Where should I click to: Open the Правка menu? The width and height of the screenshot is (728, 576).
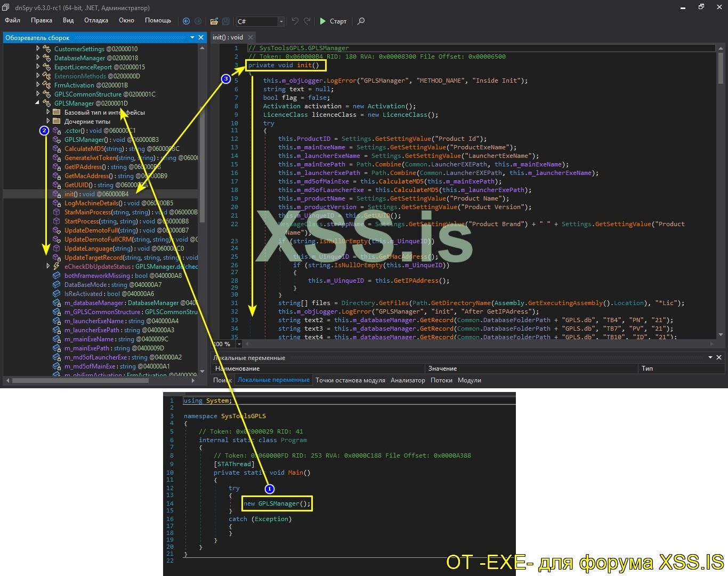42,20
